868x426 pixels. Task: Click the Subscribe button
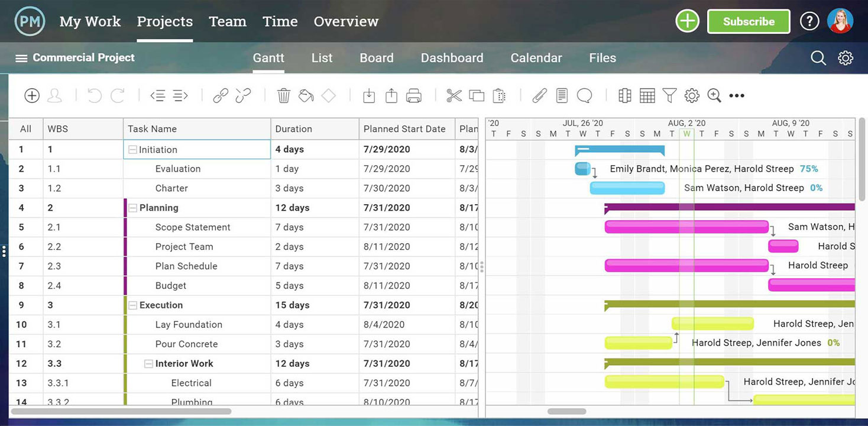pos(749,21)
